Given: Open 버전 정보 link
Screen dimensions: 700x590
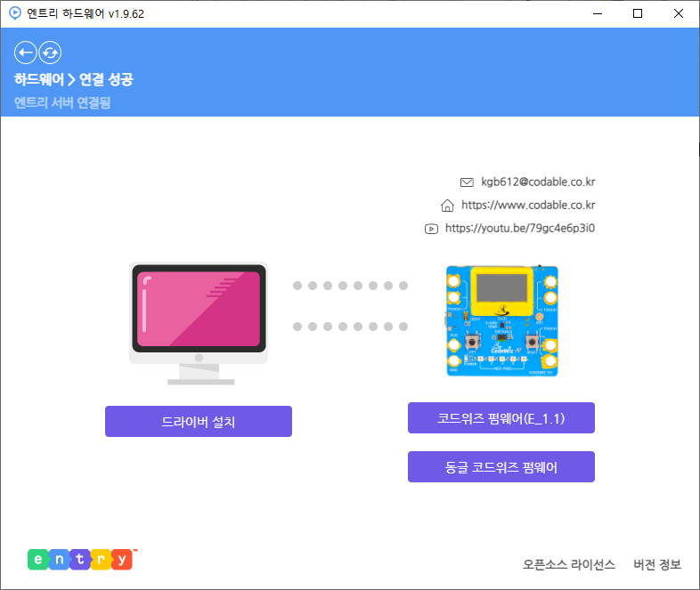Looking at the screenshot, I should [657, 564].
